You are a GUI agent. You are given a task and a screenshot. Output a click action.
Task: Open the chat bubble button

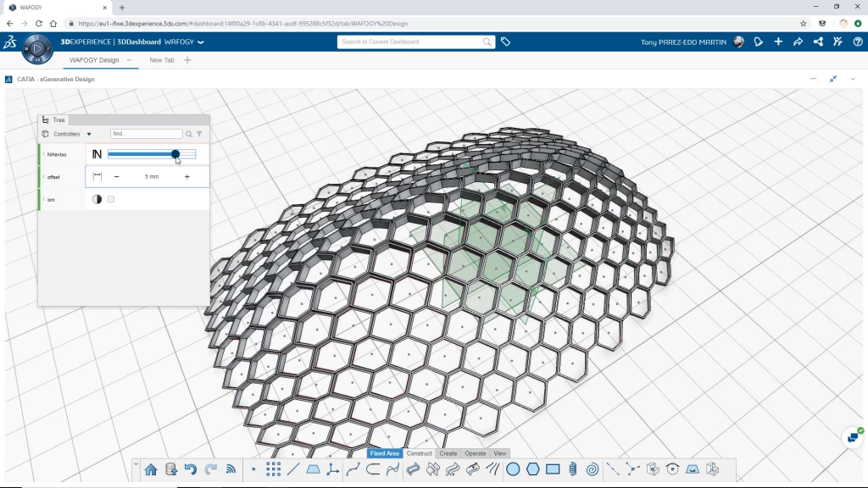click(853, 438)
